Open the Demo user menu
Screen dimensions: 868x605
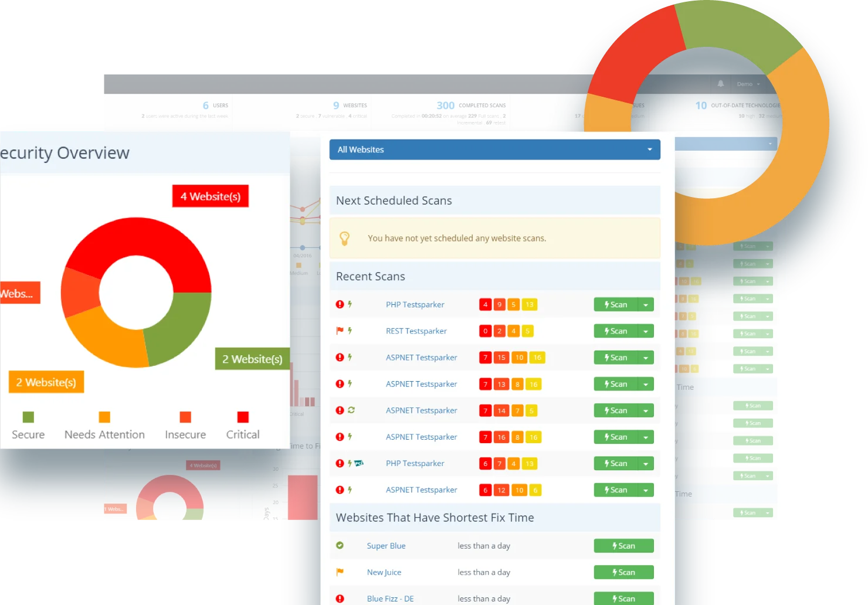(x=748, y=84)
